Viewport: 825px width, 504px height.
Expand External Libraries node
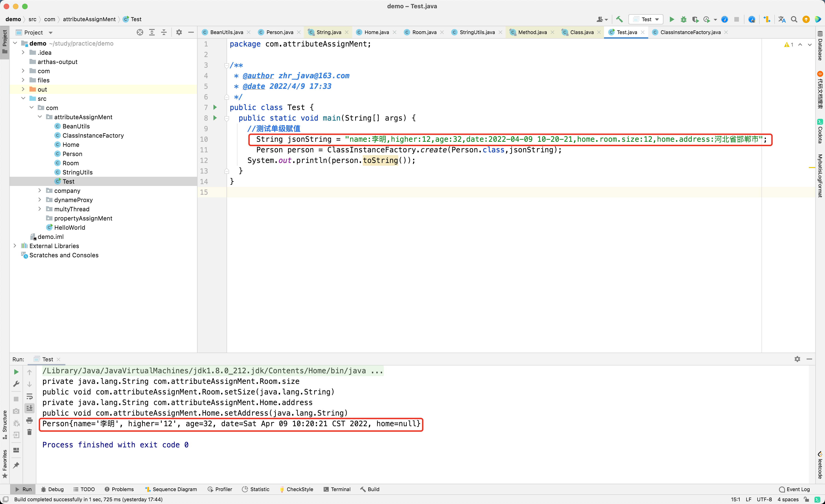coord(15,246)
